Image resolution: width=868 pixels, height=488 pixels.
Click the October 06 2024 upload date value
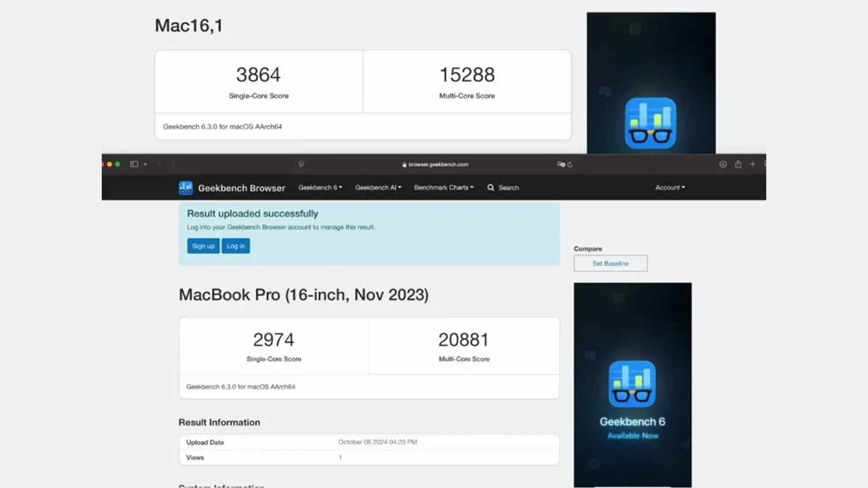click(x=377, y=442)
